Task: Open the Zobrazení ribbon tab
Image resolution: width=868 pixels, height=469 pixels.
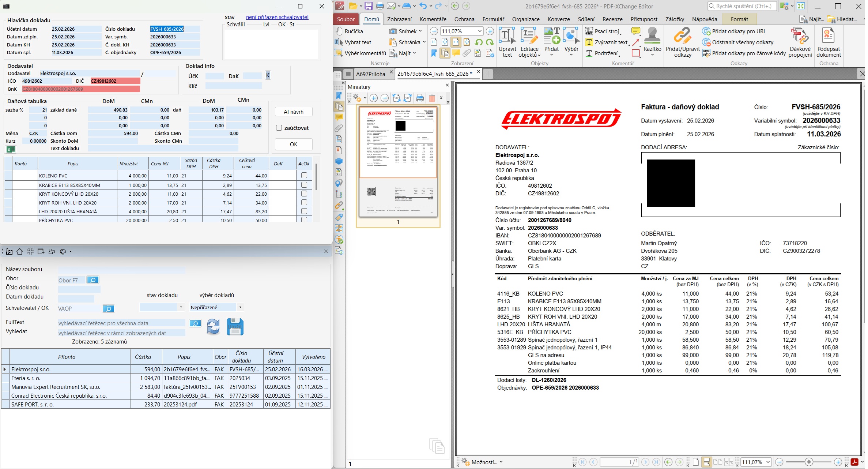Action: (399, 19)
